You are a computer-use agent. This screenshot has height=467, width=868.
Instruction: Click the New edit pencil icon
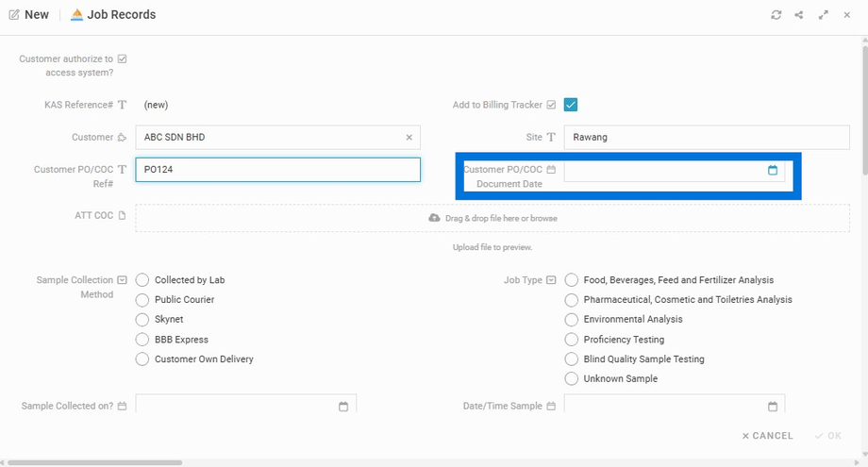(x=14, y=15)
